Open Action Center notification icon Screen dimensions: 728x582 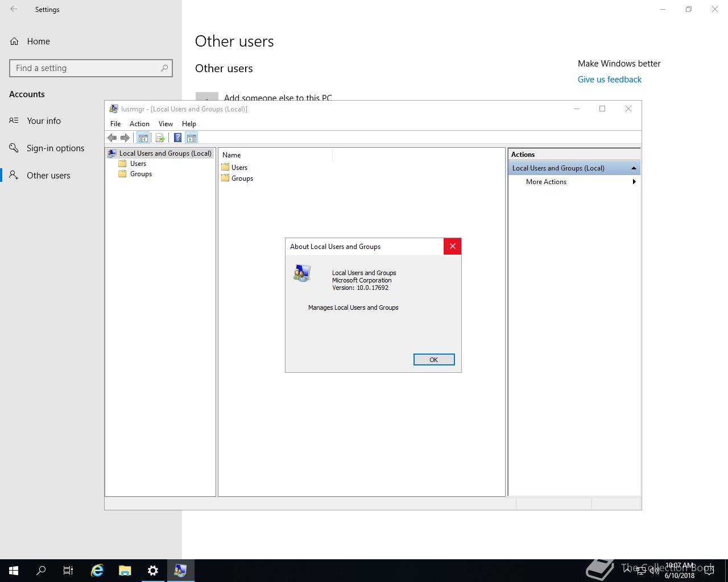click(709, 571)
